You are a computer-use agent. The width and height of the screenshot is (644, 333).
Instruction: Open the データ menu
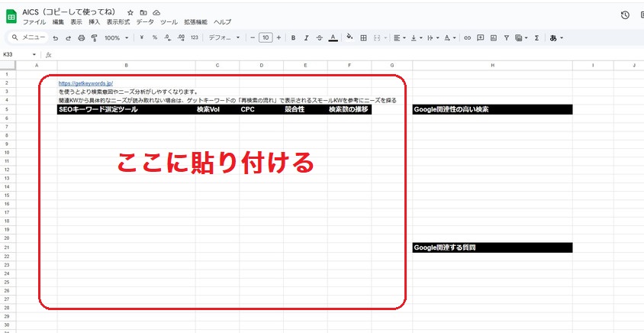click(x=145, y=22)
